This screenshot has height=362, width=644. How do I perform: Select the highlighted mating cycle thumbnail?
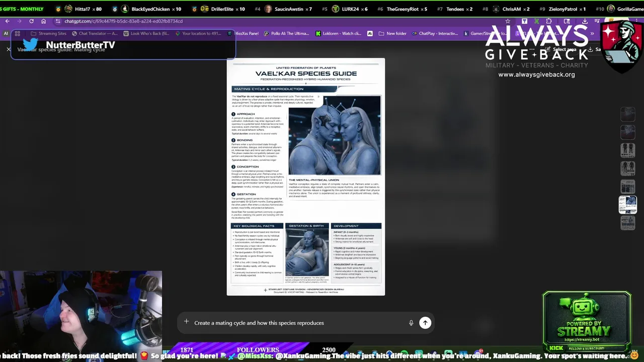[x=627, y=205]
